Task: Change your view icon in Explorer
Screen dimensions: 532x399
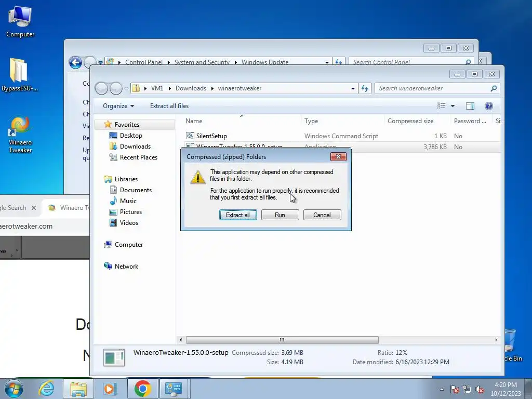Action: 442,106
